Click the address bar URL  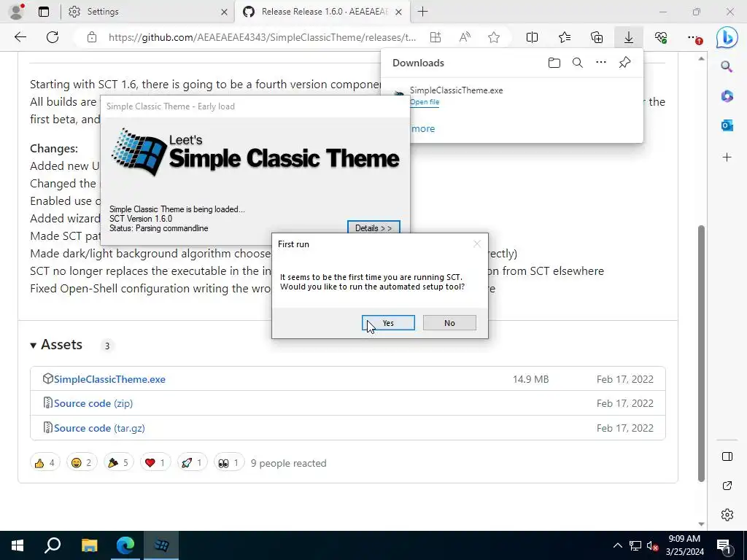[262, 37]
